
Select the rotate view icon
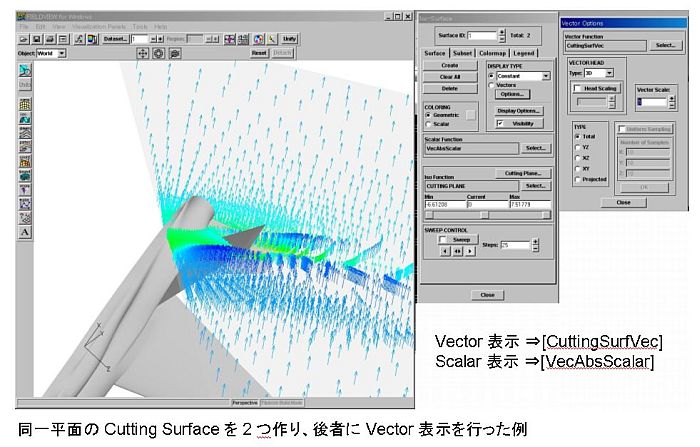tap(159, 52)
